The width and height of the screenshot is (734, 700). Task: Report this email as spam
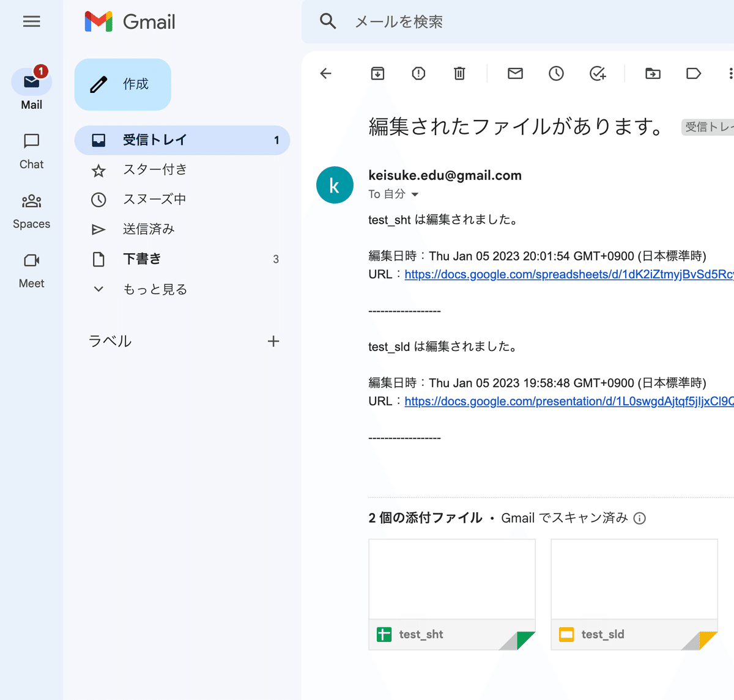click(x=418, y=73)
